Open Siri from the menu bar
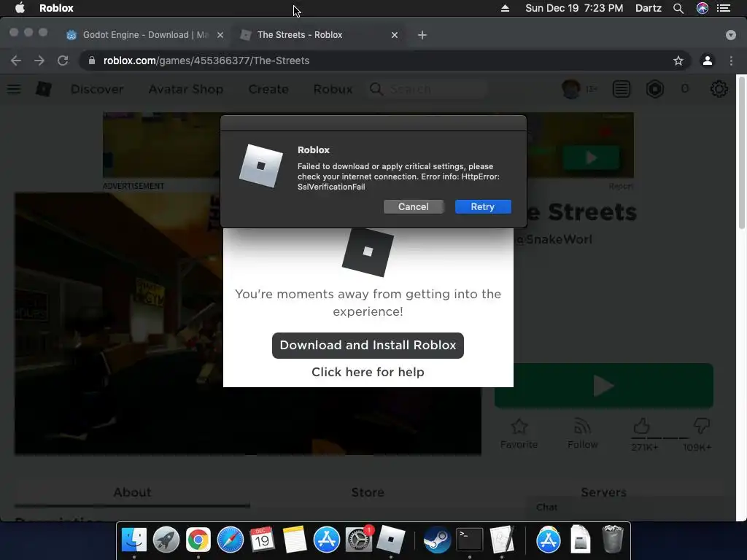The width and height of the screenshot is (747, 560). [703, 8]
